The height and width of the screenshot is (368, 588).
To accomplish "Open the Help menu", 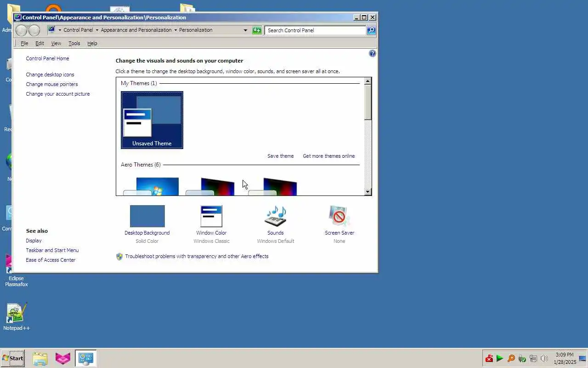I will 92,43.
